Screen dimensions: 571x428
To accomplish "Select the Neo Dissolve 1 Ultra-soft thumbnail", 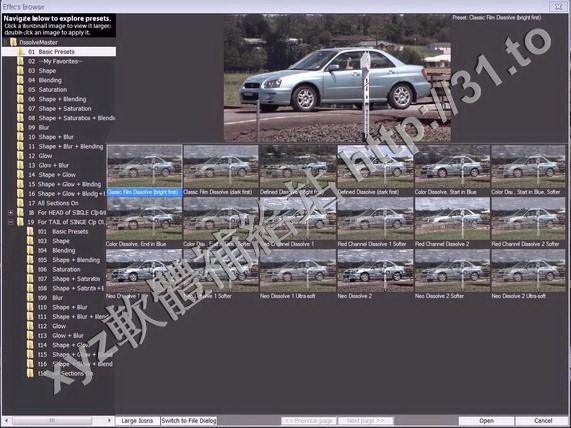I will pos(298,271).
